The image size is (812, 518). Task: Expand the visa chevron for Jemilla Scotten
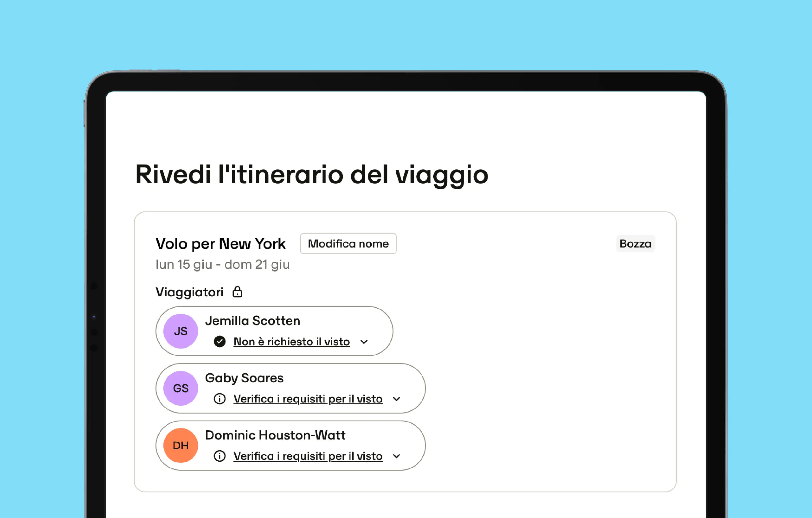coord(364,342)
